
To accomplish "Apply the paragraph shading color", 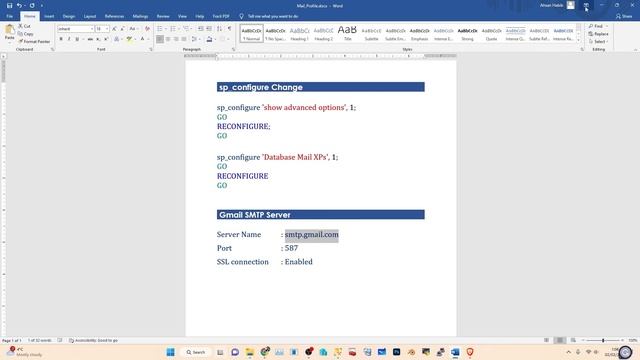I will [209, 39].
